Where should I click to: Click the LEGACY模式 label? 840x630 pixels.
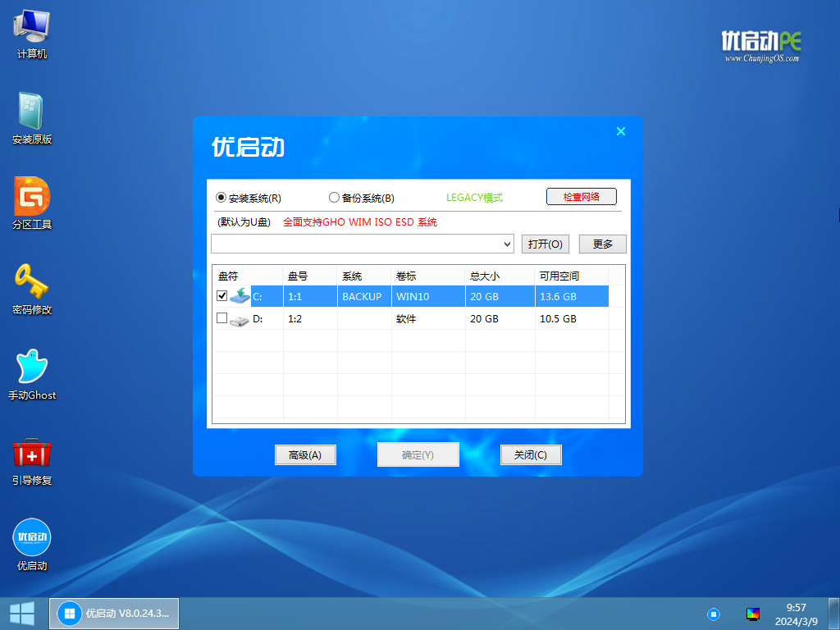[475, 198]
